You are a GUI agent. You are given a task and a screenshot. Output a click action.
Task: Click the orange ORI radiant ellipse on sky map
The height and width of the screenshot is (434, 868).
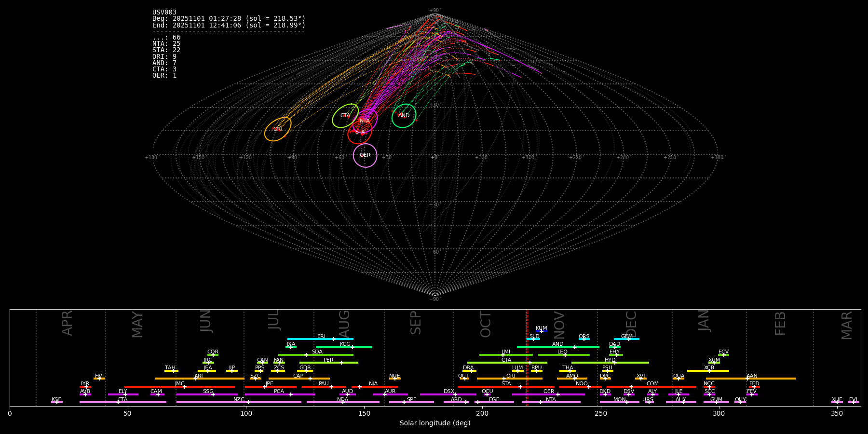278,129
